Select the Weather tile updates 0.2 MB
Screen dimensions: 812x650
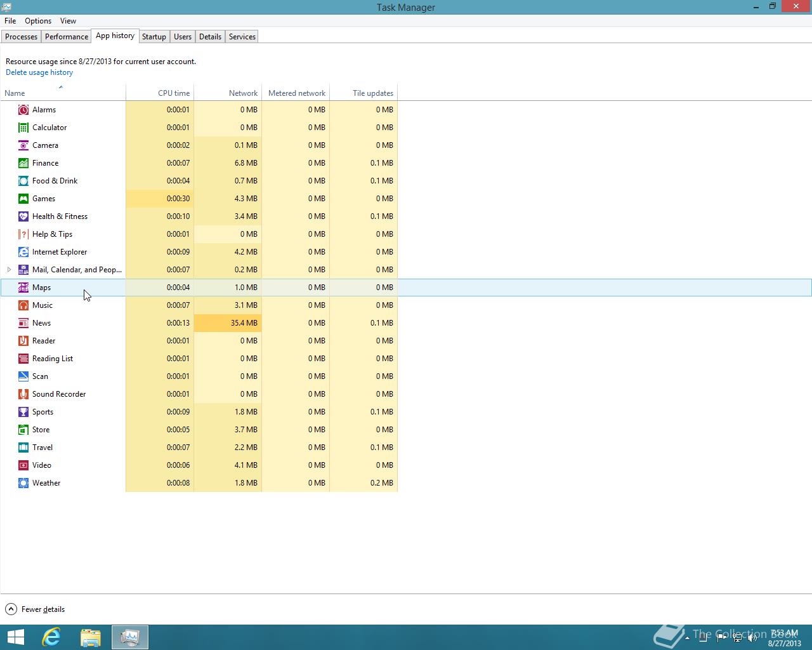(x=363, y=483)
